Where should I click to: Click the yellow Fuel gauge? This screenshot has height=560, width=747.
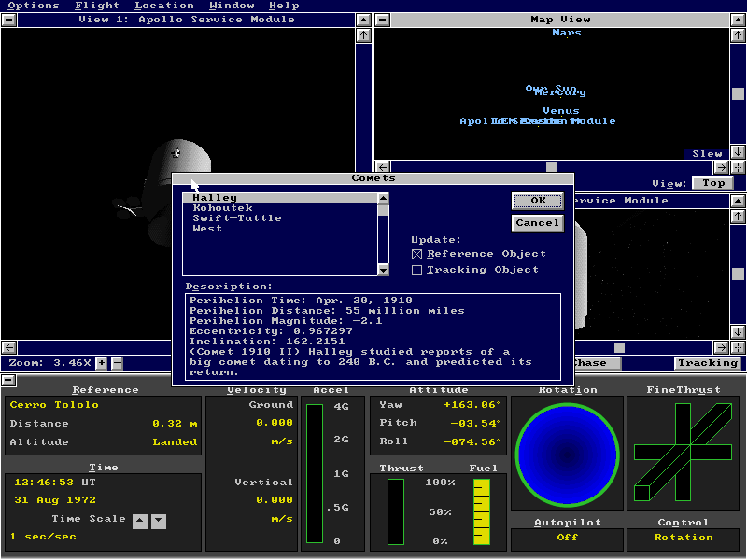[482, 511]
